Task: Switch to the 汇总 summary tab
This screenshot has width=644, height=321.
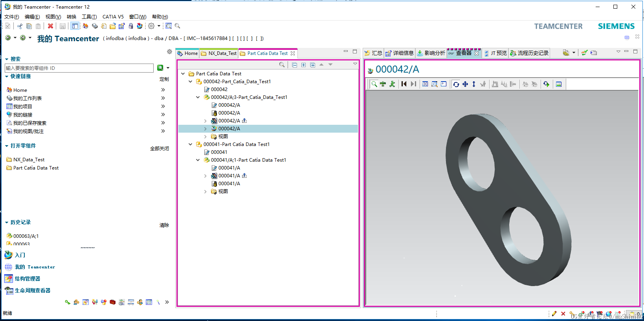Action: pyautogui.click(x=373, y=53)
